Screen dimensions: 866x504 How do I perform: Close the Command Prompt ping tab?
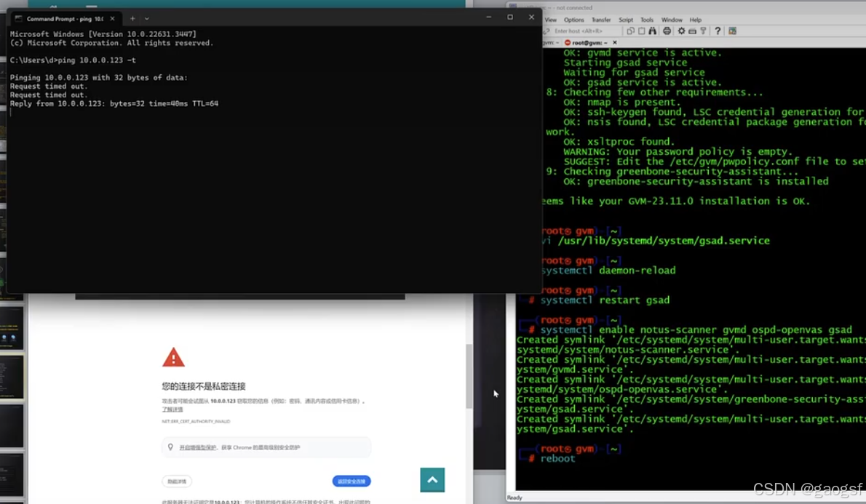click(x=112, y=19)
